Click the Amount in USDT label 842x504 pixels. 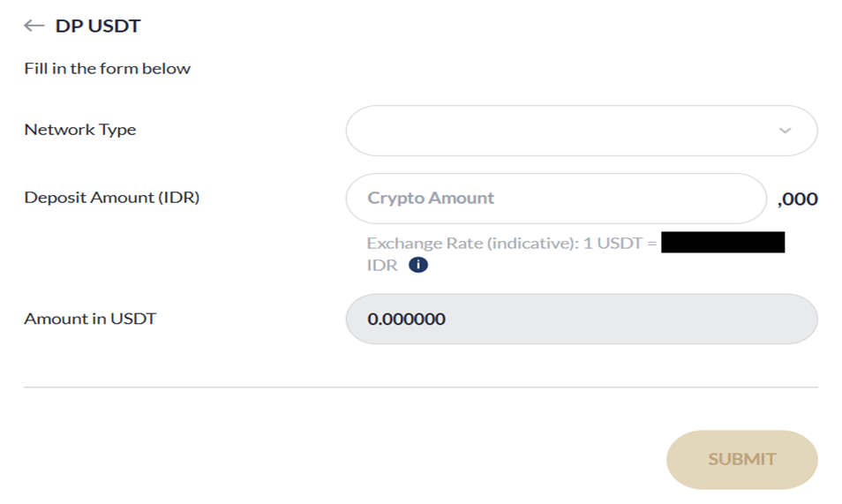point(90,319)
